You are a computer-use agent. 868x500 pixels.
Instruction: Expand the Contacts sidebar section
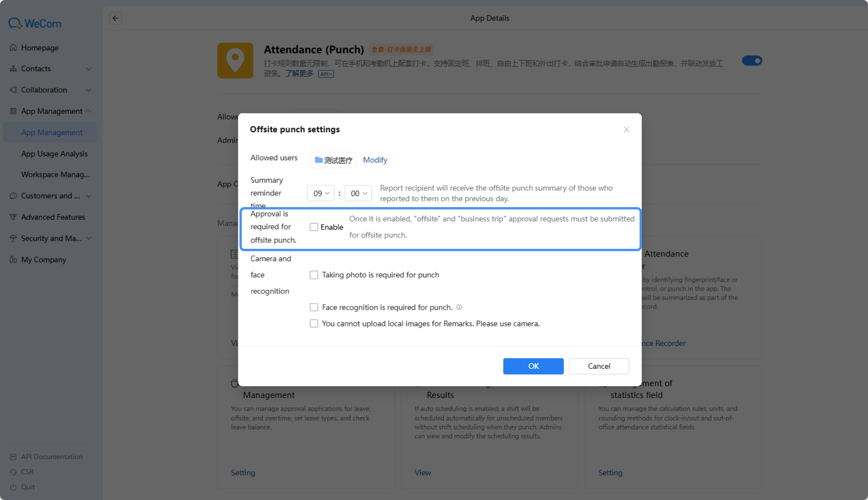click(x=50, y=69)
